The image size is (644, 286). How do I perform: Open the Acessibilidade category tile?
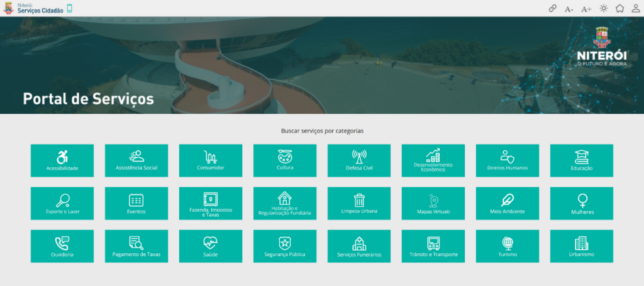pos(62,160)
